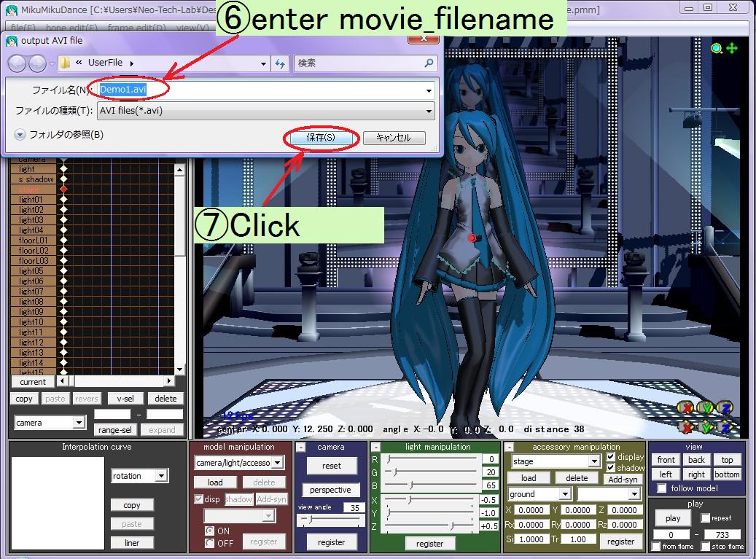The height and width of the screenshot is (559, 756).
Task: Open the camera/light/accessory model dropdown
Action: [x=278, y=463]
